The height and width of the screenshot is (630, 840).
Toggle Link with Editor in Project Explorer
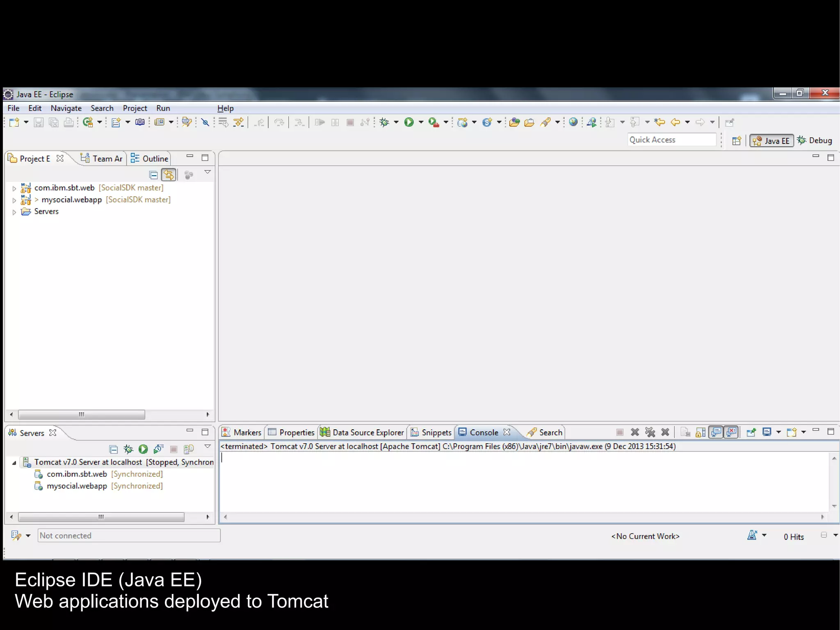pos(169,175)
